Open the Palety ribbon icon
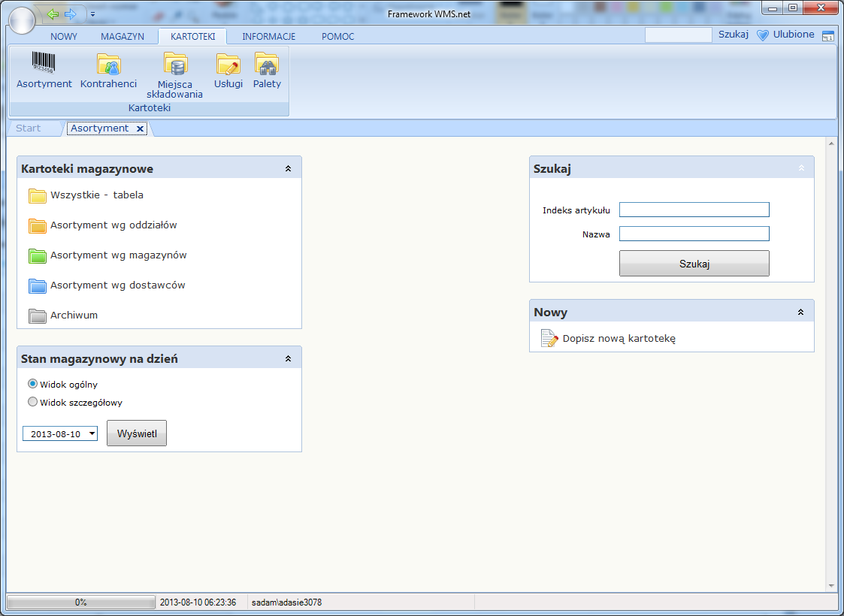Viewport: 844px width, 616px height. click(267, 65)
